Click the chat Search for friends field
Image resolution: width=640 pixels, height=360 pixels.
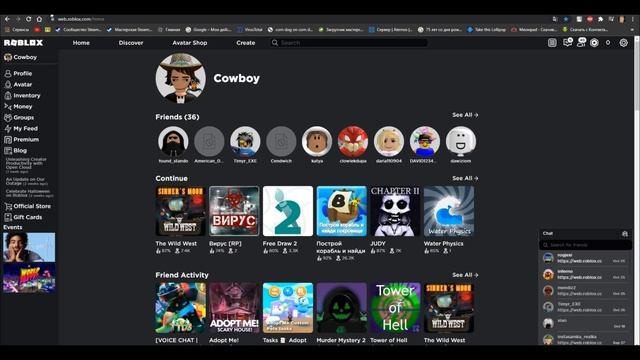tap(585, 245)
